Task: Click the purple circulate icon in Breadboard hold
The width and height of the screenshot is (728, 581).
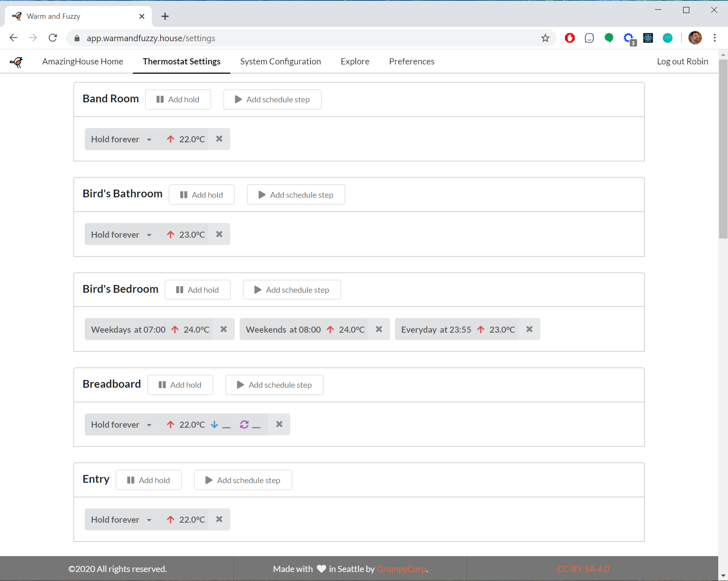Action: 244,424
